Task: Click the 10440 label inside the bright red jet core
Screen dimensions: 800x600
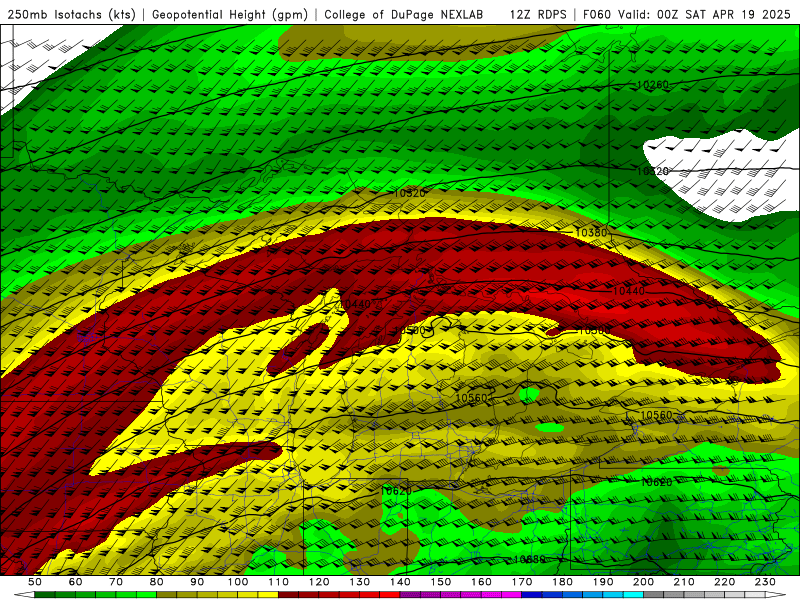Action: (629, 291)
